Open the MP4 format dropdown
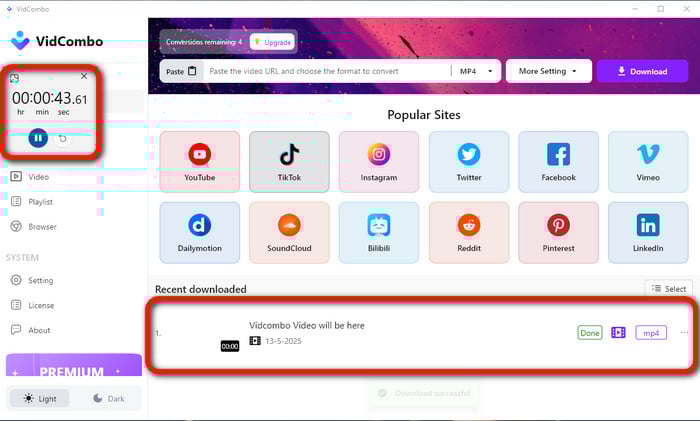This screenshot has height=421, width=700. click(x=476, y=71)
